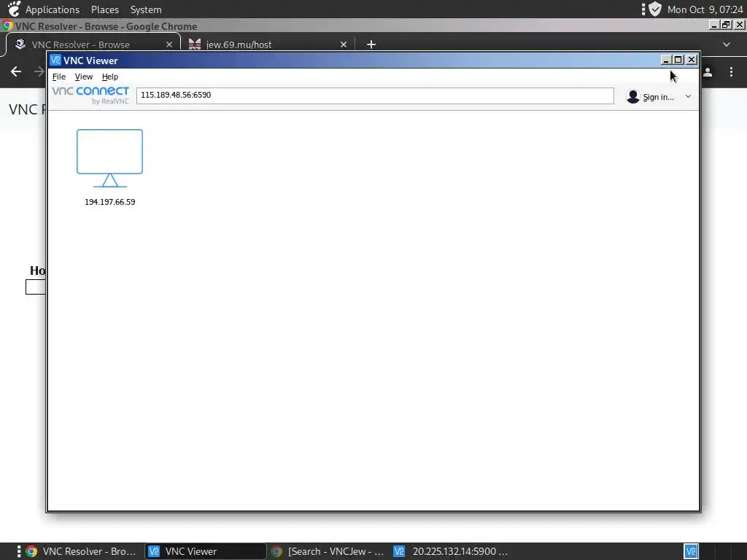This screenshot has height=560, width=747.
Task: Open the Help menu in VNC Viewer
Action: point(110,77)
